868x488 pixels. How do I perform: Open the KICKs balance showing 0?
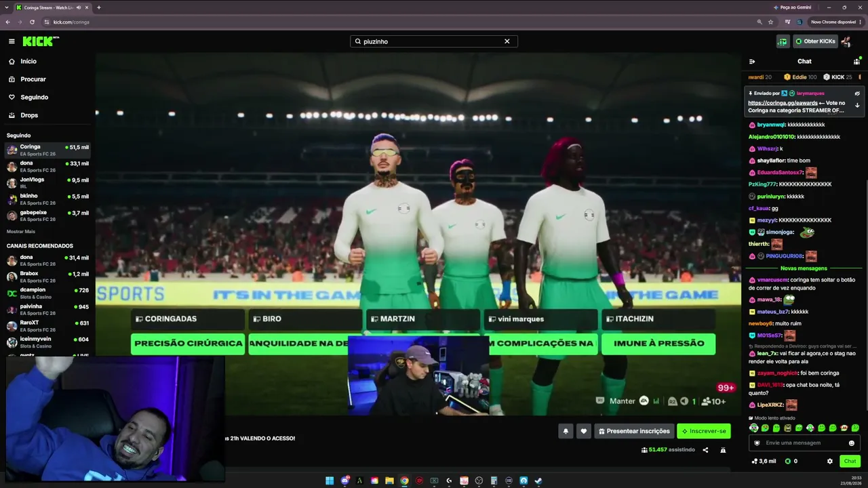791,462
